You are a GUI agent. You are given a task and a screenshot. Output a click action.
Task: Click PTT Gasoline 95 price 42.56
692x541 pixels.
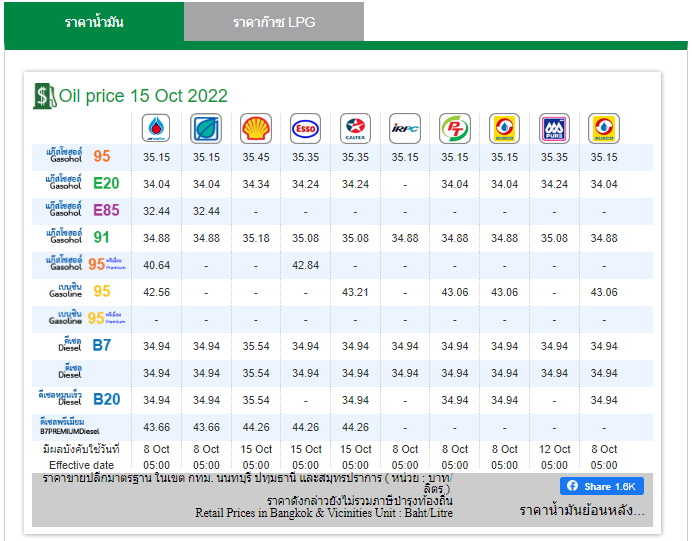(x=156, y=292)
